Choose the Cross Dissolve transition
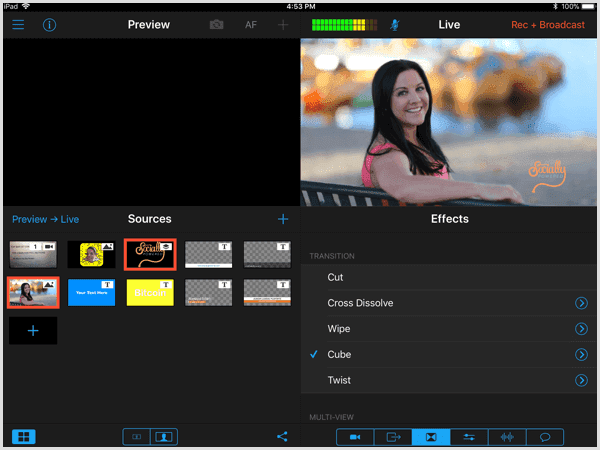 tap(449, 303)
